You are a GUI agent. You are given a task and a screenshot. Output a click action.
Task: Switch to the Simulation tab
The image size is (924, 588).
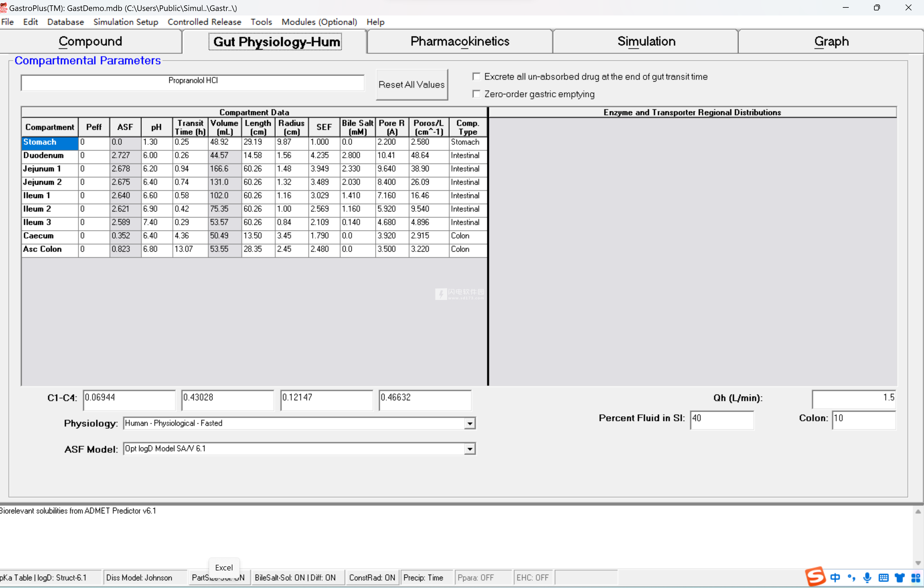tap(646, 41)
